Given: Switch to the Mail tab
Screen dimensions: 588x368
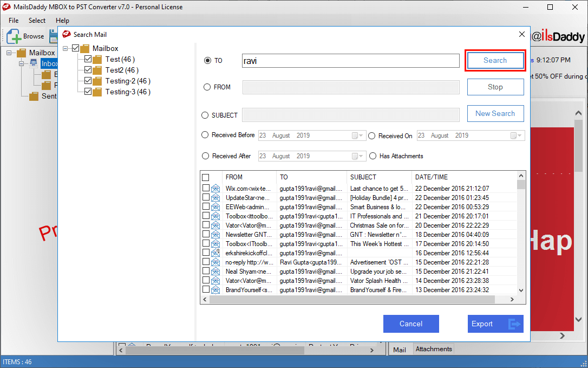Looking at the screenshot, I should click(x=400, y=350).
